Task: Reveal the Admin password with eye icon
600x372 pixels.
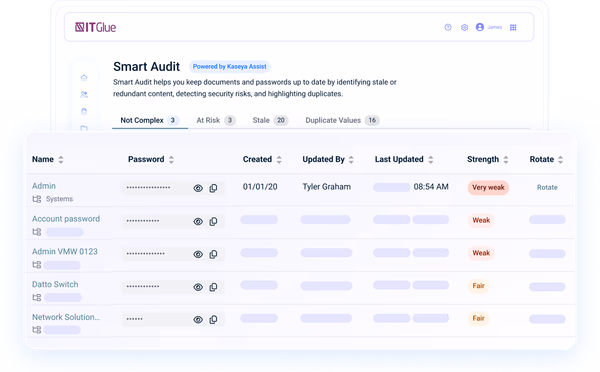Action: (198, 188)
